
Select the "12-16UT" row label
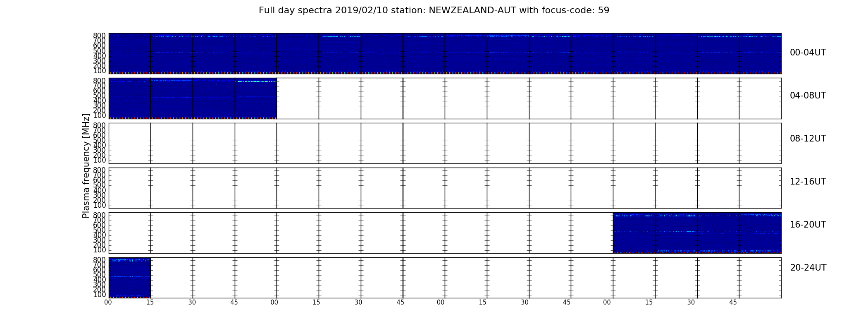[808, 182]
